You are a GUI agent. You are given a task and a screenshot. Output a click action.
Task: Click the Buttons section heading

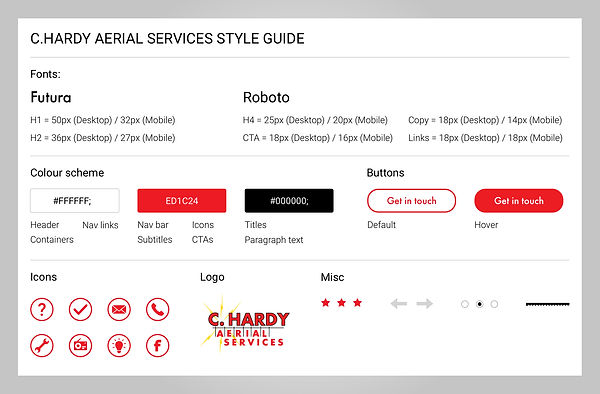coord(385,173)
